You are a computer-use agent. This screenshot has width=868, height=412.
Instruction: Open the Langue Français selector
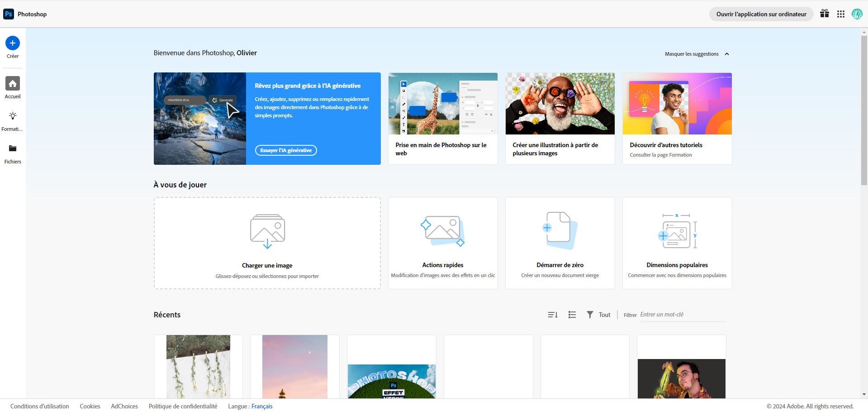262,406
